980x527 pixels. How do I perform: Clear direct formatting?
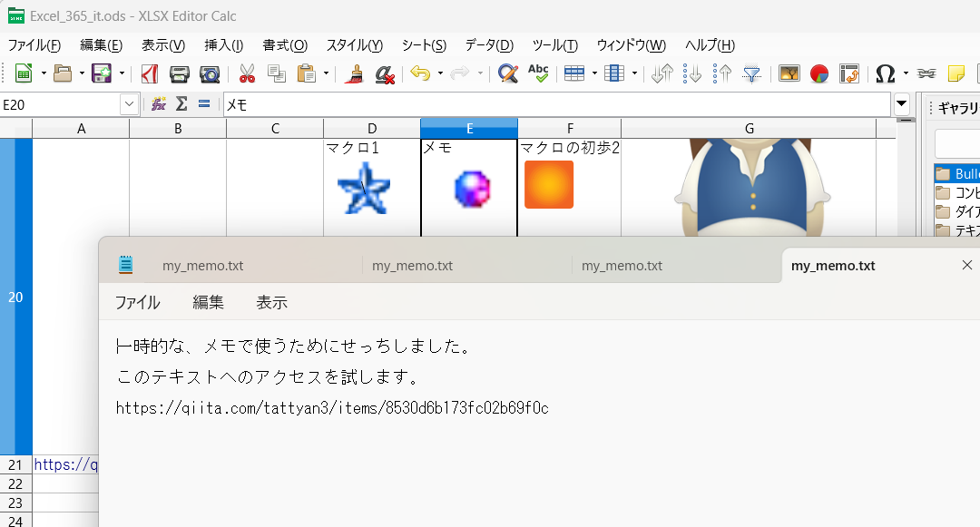point(384,74)
